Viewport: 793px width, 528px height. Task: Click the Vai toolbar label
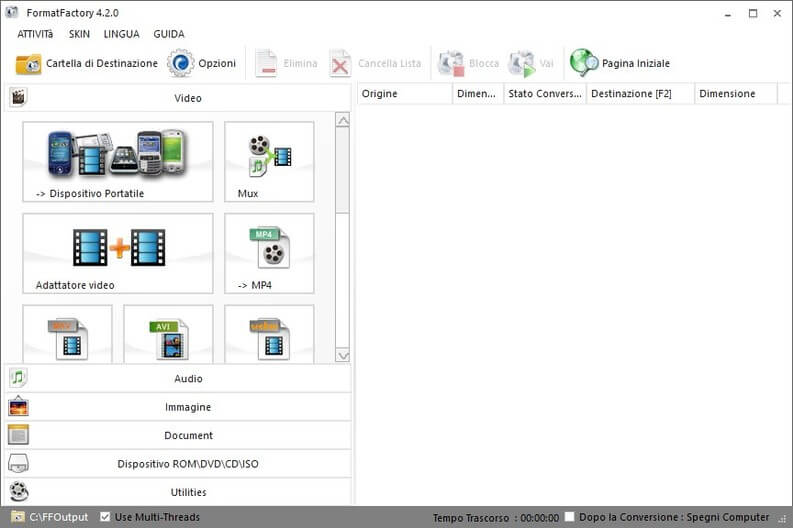click(x=547, y=63)
